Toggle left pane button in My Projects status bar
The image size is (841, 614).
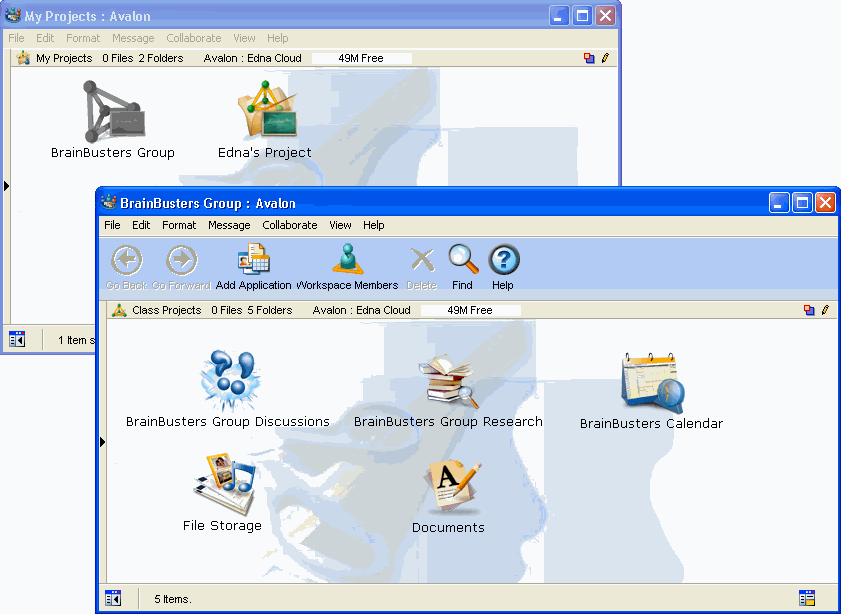tap(17, 339)
